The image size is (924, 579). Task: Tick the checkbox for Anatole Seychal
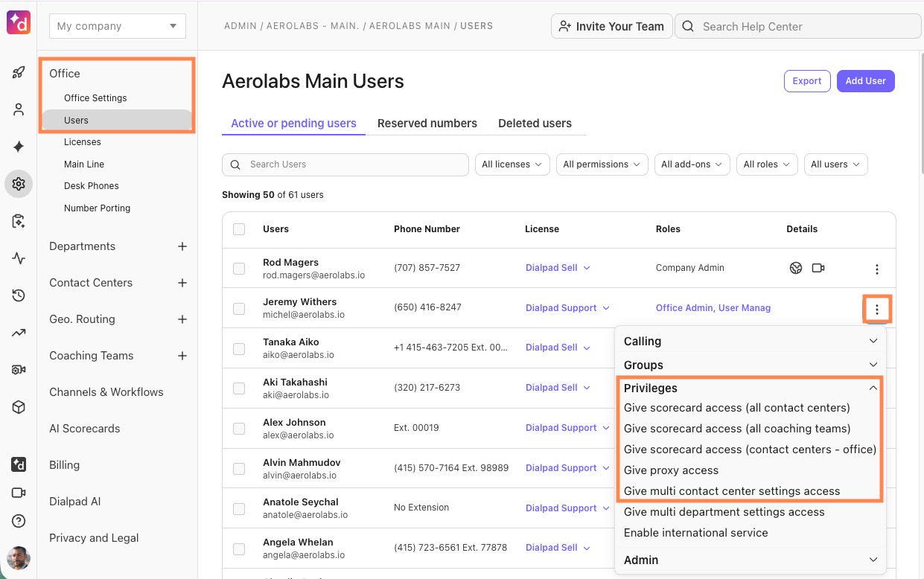[x=239, y=509]
